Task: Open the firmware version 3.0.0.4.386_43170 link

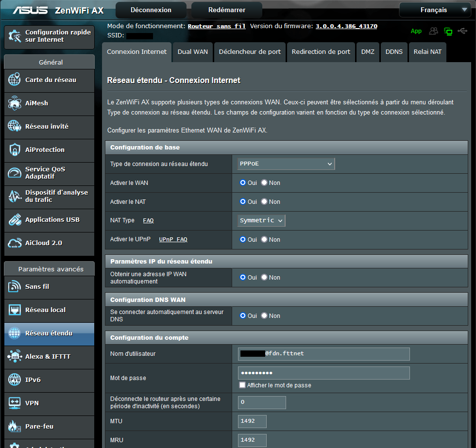Action: pyautogui.click(x=346, y=26)
